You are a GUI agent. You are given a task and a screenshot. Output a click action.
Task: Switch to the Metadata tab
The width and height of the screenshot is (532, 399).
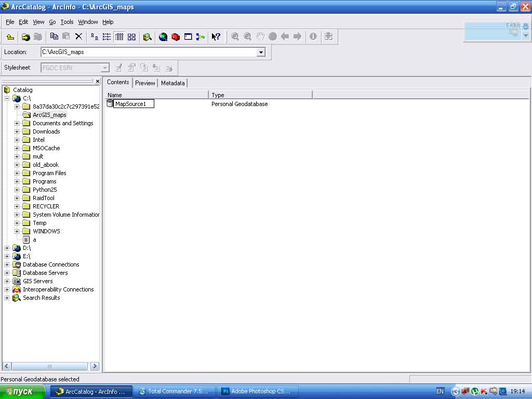point(172,83)
